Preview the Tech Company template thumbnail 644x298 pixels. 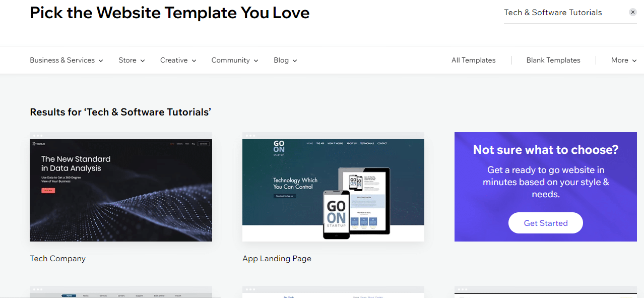point(120,189)
